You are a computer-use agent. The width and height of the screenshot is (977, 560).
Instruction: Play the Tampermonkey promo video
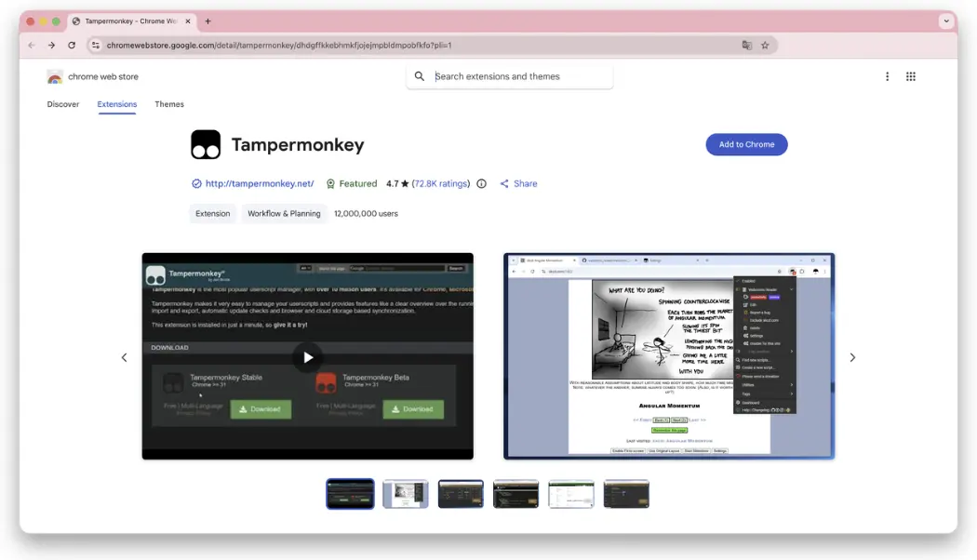pos(308,357)
